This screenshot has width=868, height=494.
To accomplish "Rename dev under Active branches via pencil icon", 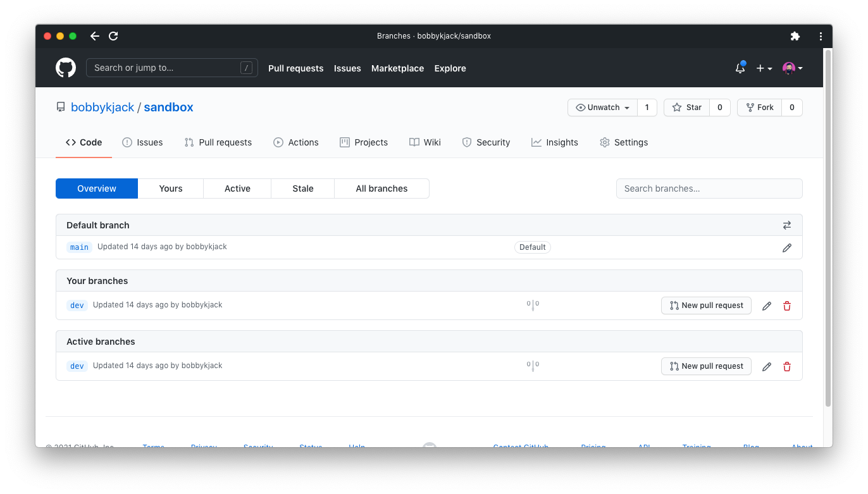I will [767, 366].
